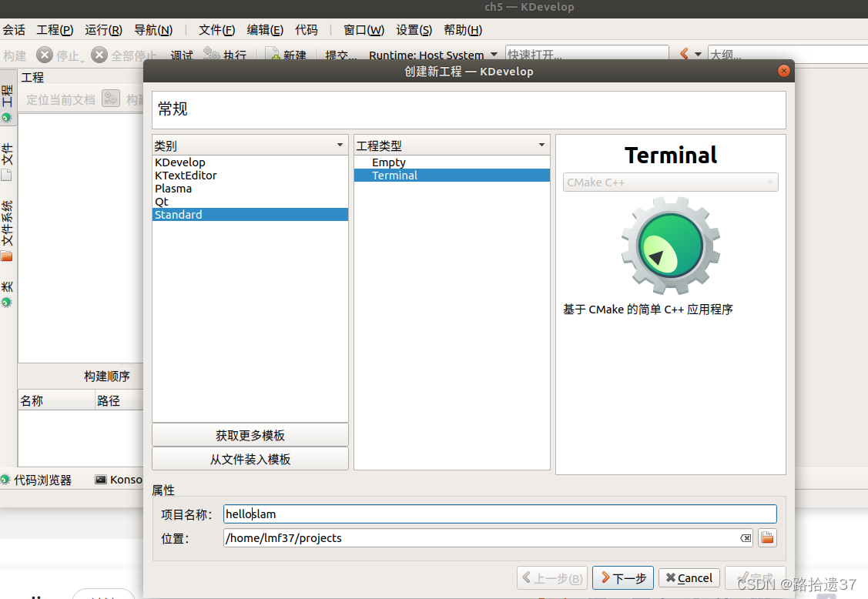Click the 类别 column header dropdown

[x=250, y=146]
